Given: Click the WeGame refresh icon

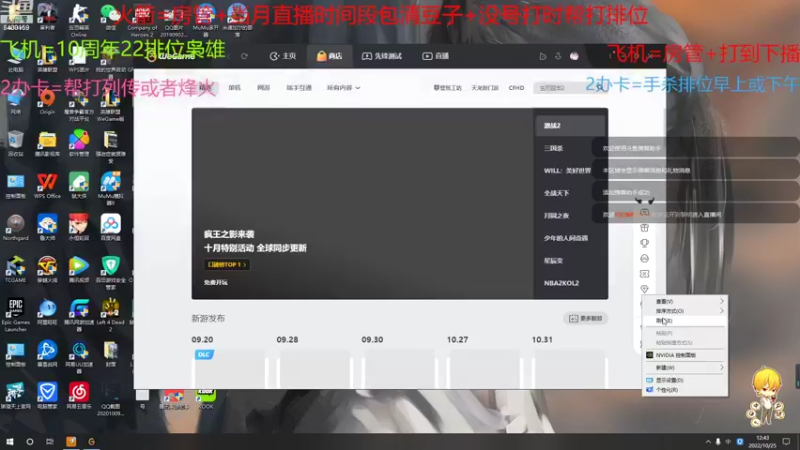Looking at the screenshot, I should 244,56.
